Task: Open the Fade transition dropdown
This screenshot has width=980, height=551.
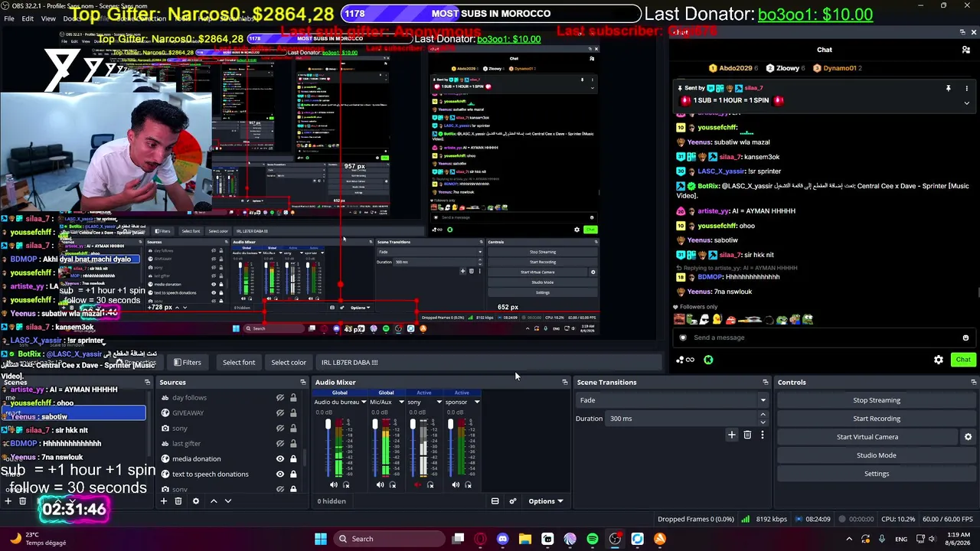Action: (672, 400)
